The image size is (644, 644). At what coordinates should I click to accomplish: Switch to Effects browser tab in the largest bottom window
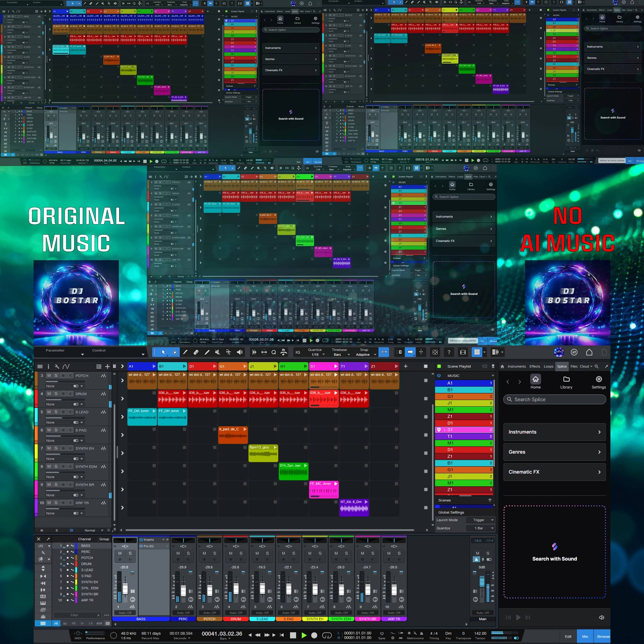535,366
